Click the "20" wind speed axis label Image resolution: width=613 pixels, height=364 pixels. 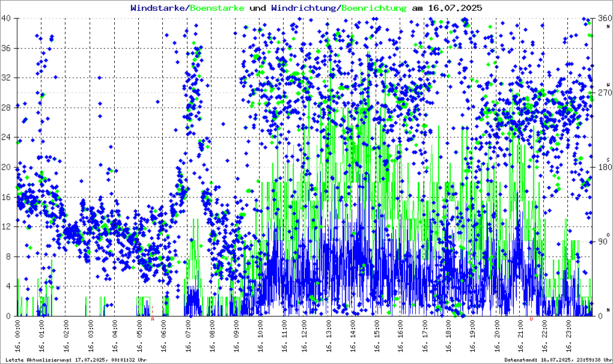point(6,167)
